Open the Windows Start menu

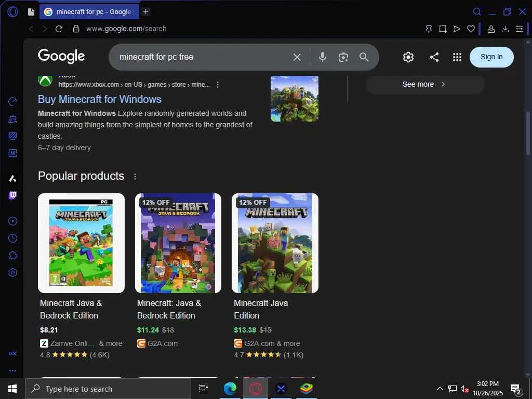pos(12,389)
